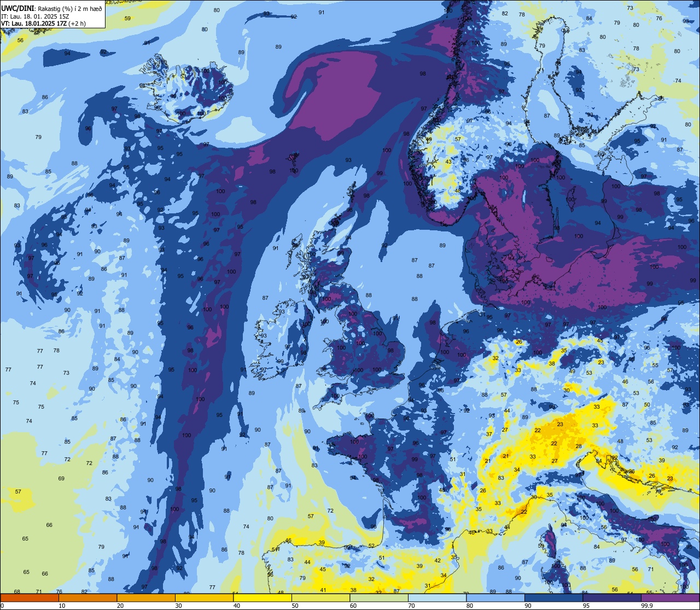
Task: Click the legend tick label "50"
Action: click(x=295, y=606)
